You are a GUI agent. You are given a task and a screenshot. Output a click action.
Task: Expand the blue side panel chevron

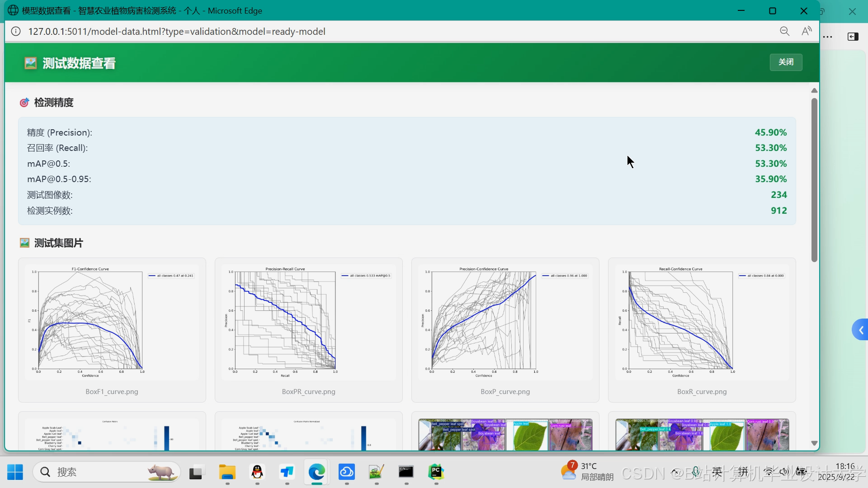860,330
